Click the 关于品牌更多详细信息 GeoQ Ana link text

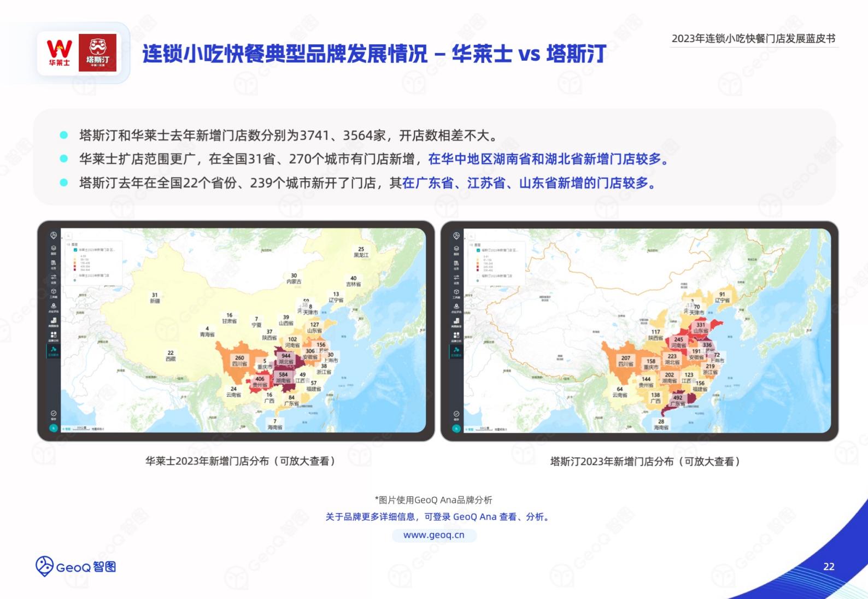tap(438, 516)
